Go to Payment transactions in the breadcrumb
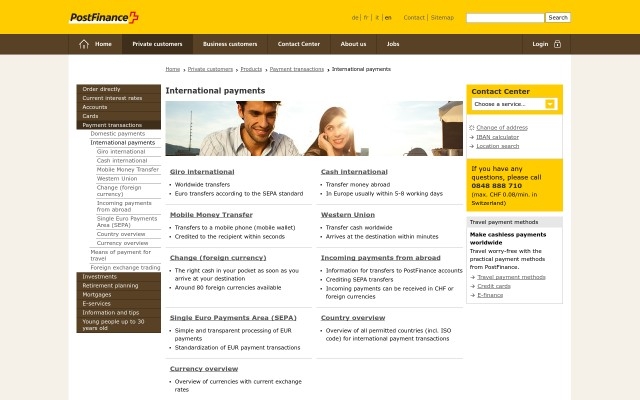 click(297, 69)
